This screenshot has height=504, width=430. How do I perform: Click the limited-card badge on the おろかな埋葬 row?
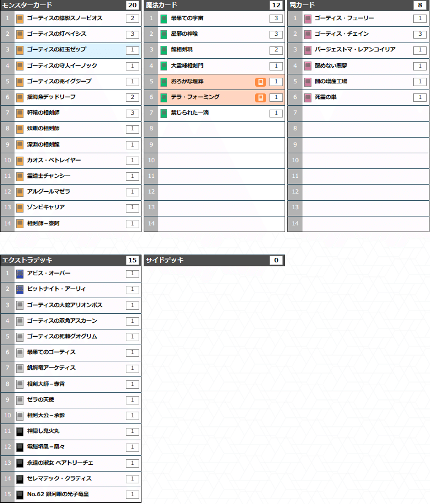261,82
